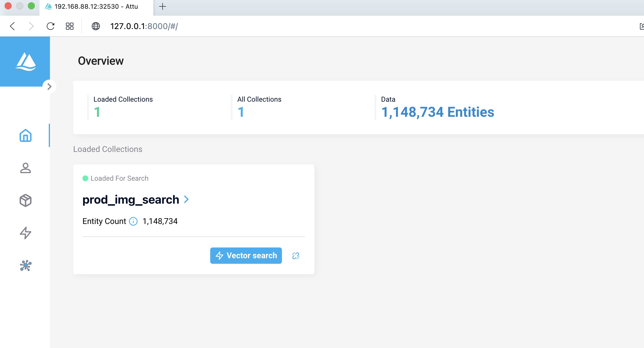Select the Attu browser tab
Screen dimensions: 644x348
[x=96, y=6]
